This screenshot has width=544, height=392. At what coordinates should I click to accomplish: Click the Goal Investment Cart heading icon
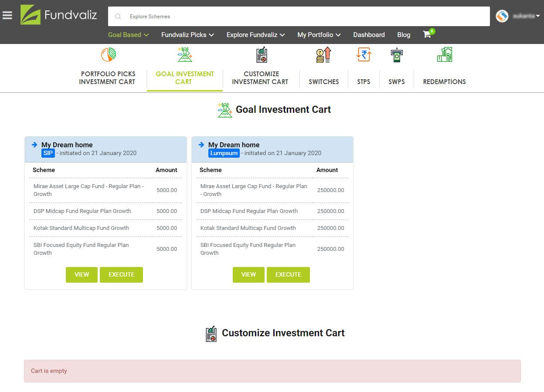(225, 110)
